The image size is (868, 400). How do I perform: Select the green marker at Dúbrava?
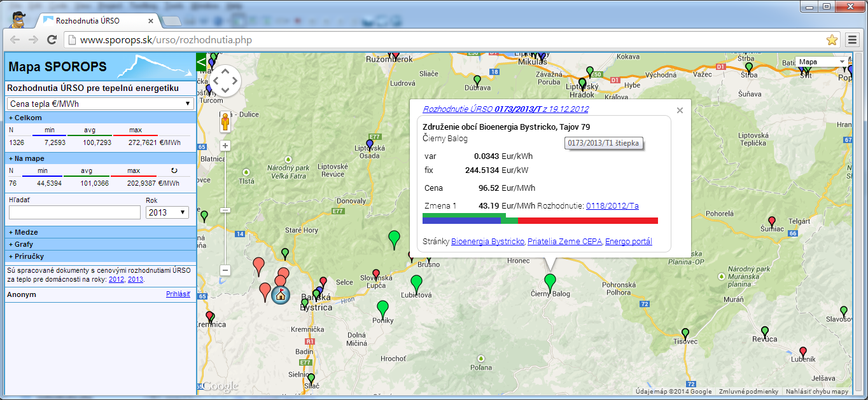pyautogui.click(x=477, y=80)
